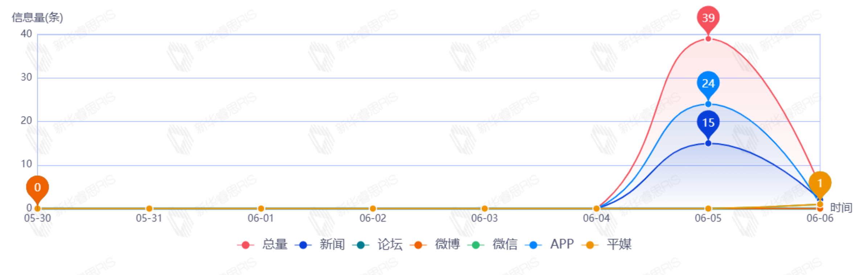Select the data point above 06-03
Screen dimensions: 868x275
point(485,209)
